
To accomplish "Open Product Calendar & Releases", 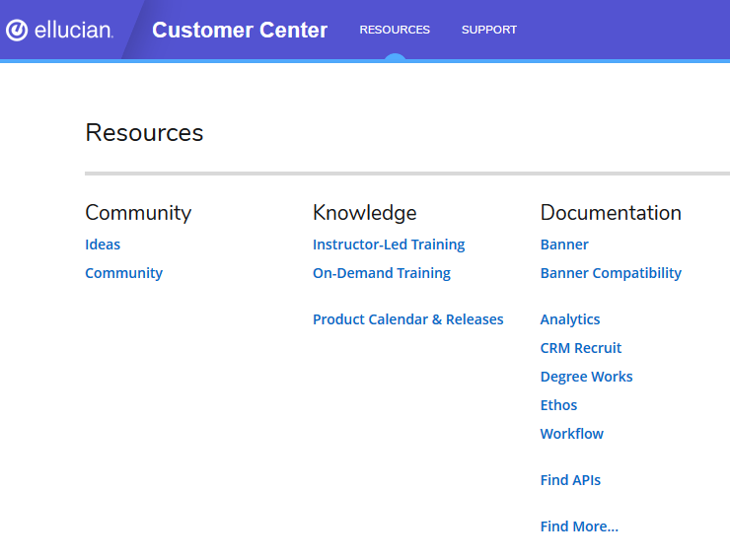I will point(407,319).
